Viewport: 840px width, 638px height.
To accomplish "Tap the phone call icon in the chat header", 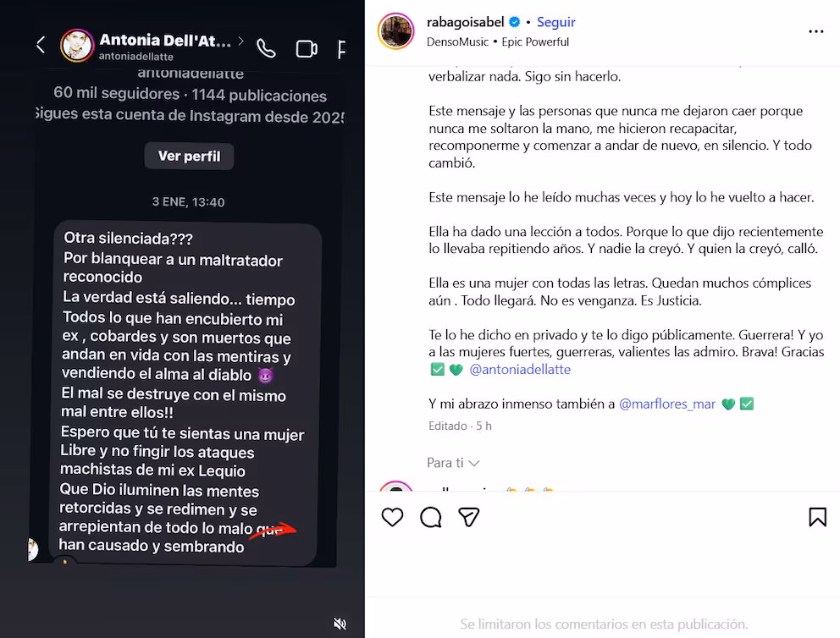I will 266,49.
